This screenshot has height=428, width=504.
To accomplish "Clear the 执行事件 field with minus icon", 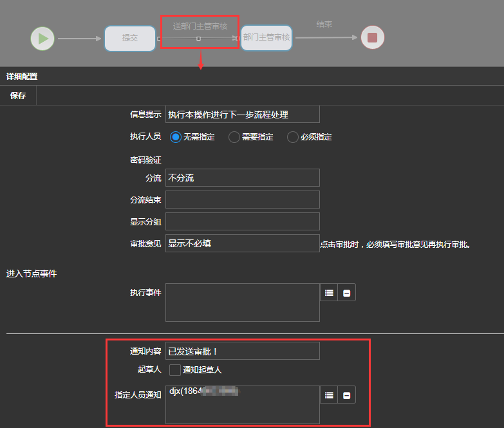I will coord(347,293).
